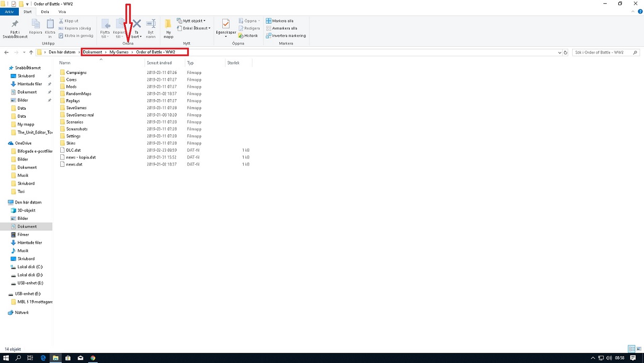Switch to the Start ribbon tab

point(28,12)
